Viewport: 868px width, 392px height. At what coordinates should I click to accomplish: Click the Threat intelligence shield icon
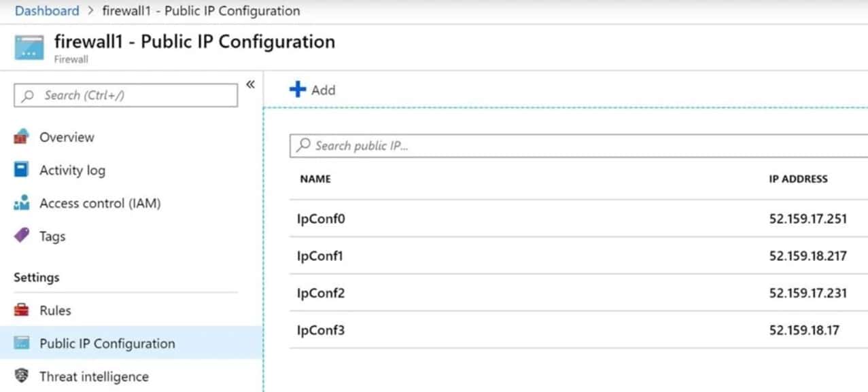(22, 376)
